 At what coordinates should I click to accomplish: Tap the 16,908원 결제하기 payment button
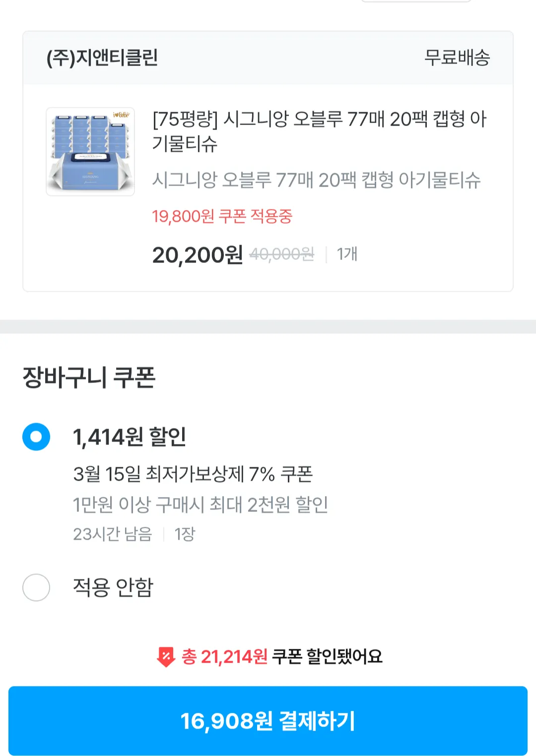pyautogui.click(x=268, y=721)
